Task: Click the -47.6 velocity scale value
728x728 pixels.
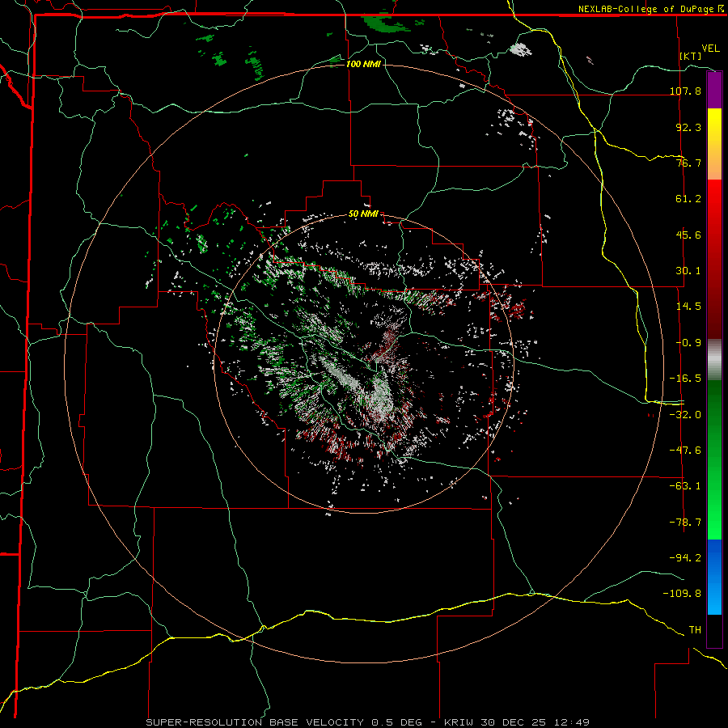Action: click(685, 451)
